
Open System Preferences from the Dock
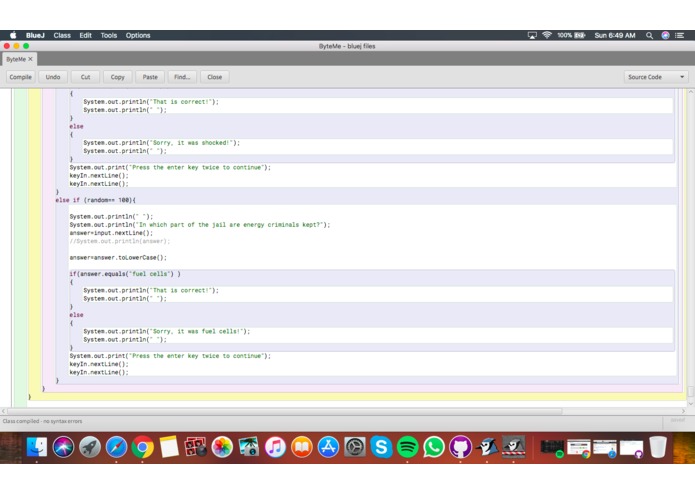355,447
